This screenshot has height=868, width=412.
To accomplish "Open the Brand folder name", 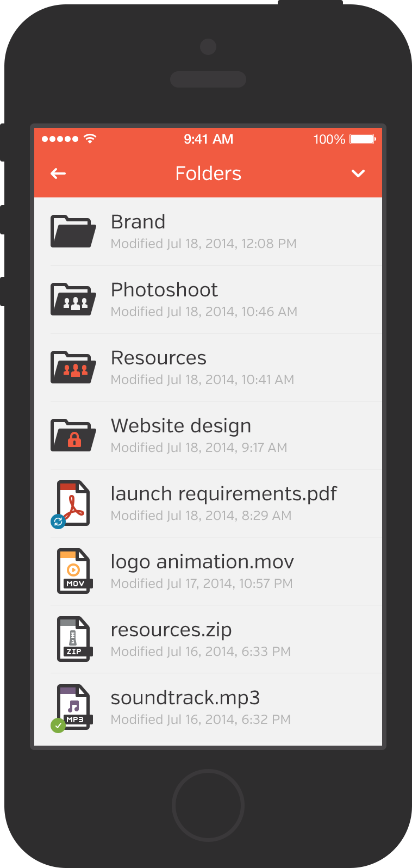I will click(x=138, y=222).
